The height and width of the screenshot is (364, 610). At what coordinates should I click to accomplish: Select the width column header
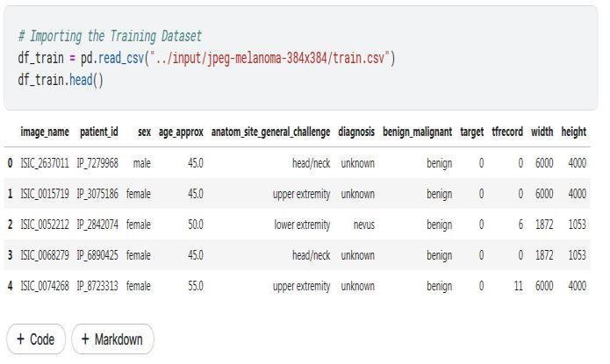coord(542,132)
